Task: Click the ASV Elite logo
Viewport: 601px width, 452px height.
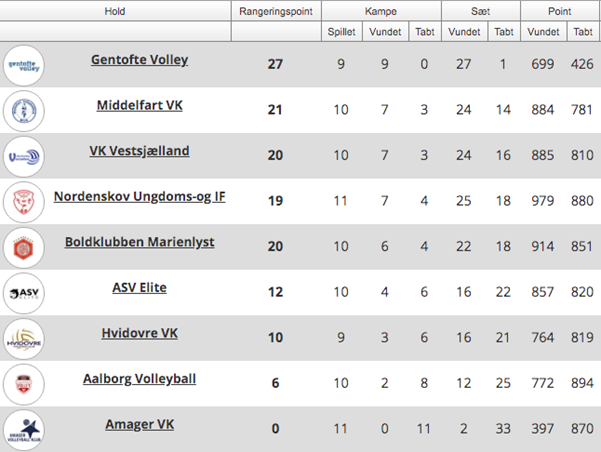Action: 24,294
